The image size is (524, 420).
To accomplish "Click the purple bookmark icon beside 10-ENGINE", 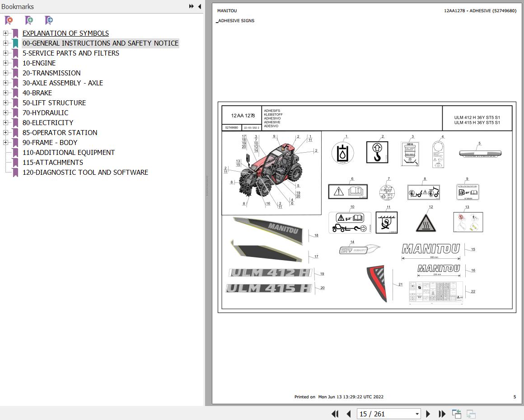I will pyautogui.click(x=15, y=63).
